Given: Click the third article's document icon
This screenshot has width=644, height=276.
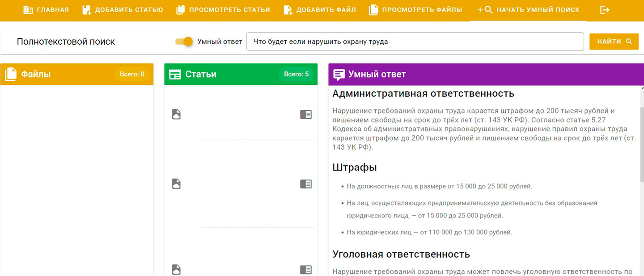Looking at the screenshot, I should coord(176,269).
